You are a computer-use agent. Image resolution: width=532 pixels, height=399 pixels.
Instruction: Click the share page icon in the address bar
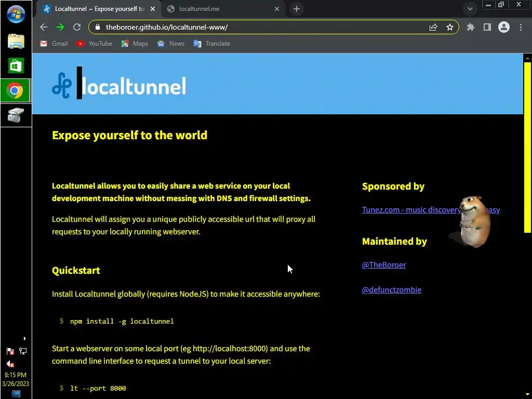[433, 28]
